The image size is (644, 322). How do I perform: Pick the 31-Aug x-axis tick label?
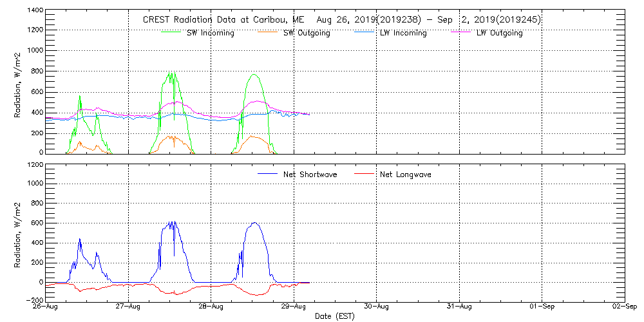point(459,307)
